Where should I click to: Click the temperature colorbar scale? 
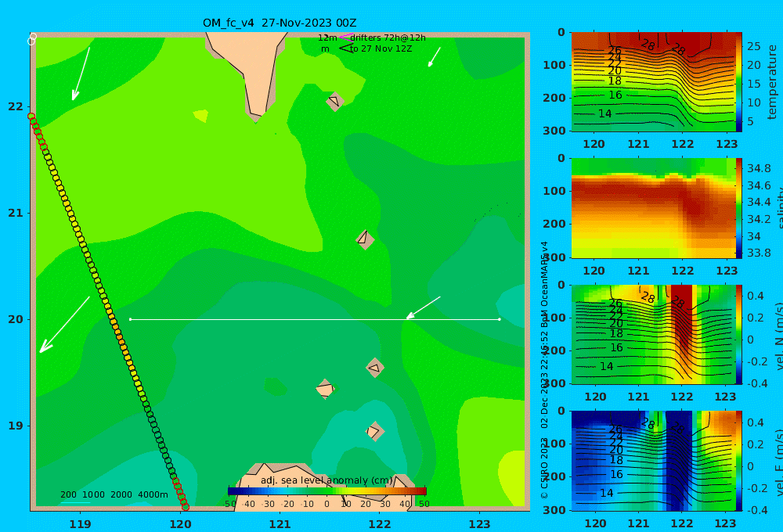(739, 82)
